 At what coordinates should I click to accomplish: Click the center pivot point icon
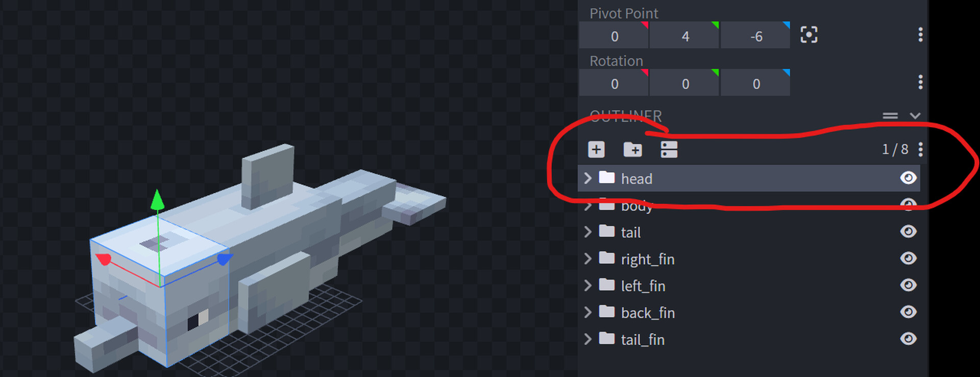(808, 35)
